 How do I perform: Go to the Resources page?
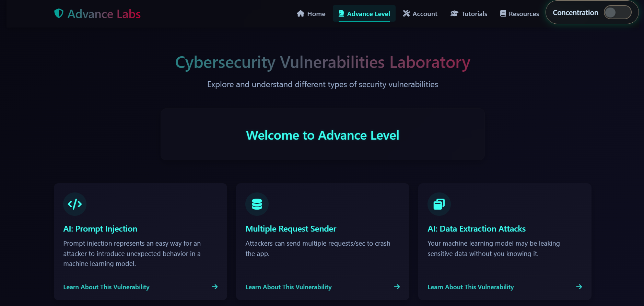coord(519,14)
